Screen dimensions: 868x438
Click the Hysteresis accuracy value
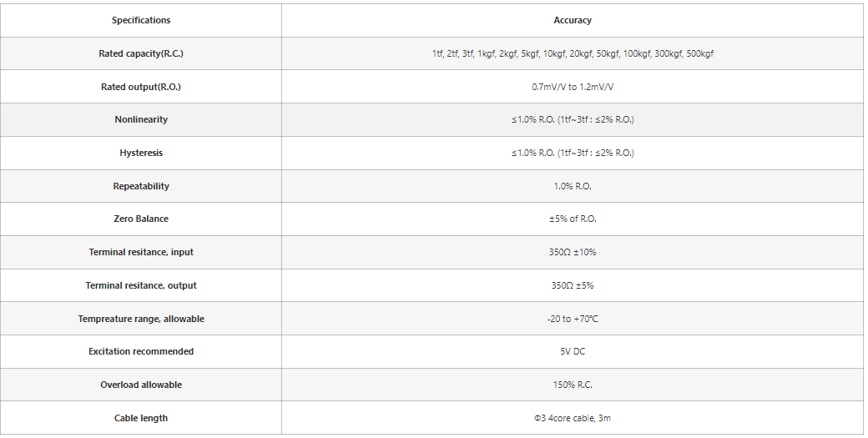573,153
